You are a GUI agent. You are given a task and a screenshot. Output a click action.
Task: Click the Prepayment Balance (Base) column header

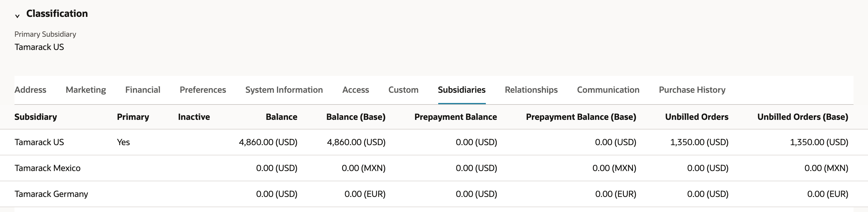[x=581, y=117]
